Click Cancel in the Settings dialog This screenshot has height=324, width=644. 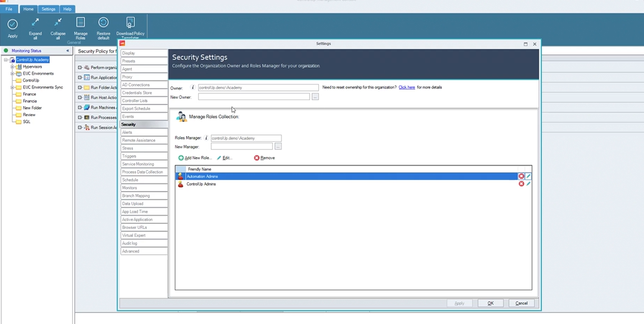click(x=522, y=303)
